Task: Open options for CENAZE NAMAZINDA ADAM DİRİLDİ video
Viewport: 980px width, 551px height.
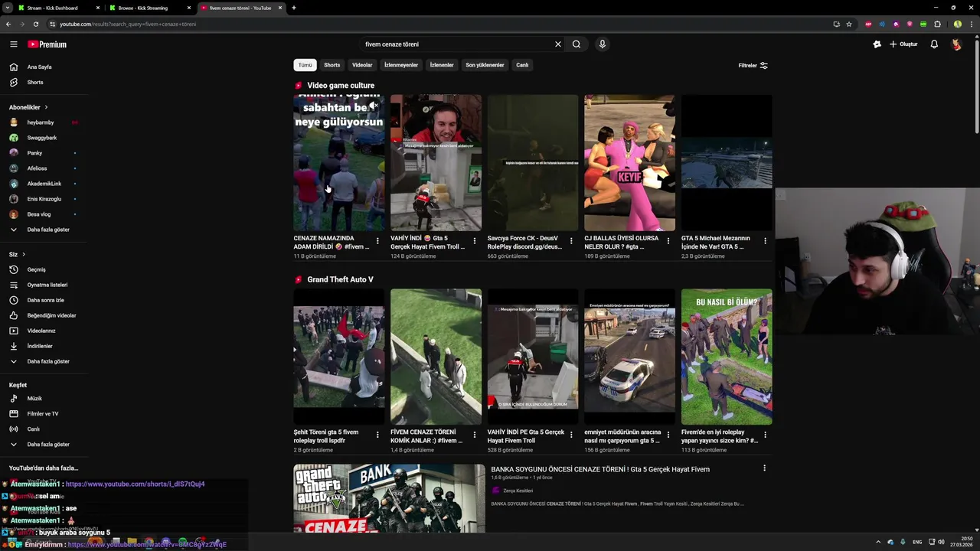Action: [x=377, y=241]
